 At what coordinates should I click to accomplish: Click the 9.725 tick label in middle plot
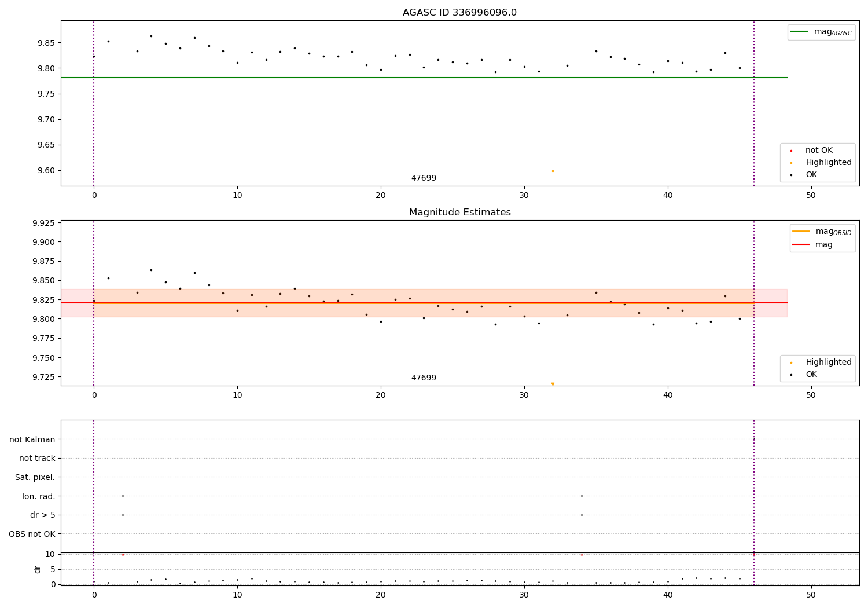[45, 378]
